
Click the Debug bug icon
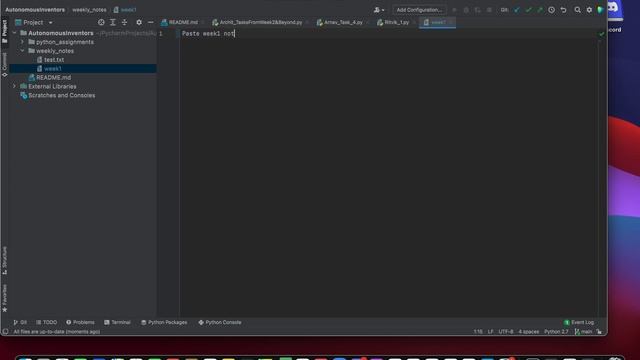click(466, 10)
